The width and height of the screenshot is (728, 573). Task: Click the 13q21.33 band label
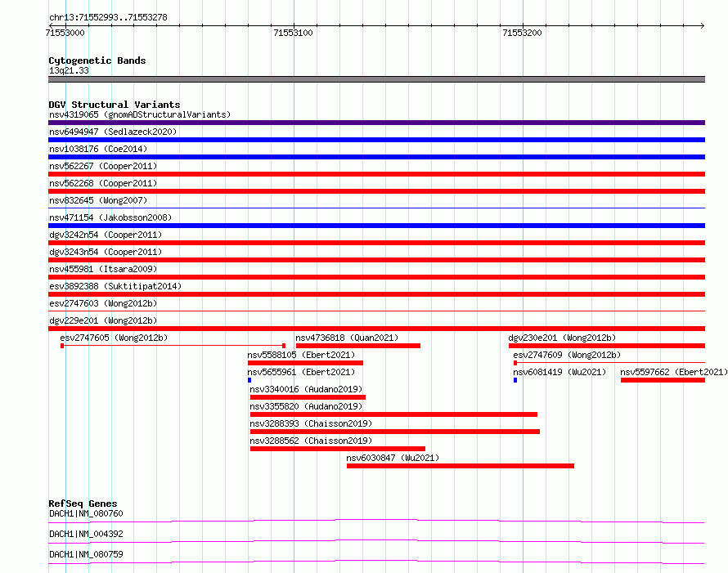click(x=69, y=70)
